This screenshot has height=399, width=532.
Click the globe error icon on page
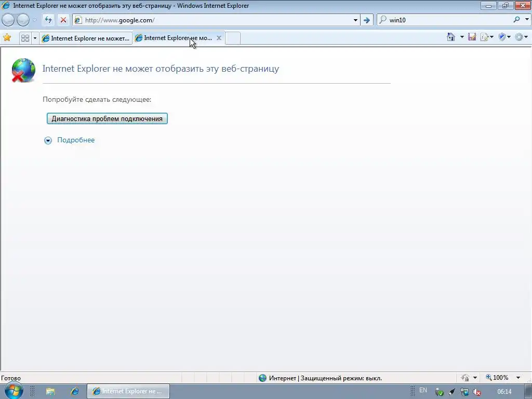(23, 70)
